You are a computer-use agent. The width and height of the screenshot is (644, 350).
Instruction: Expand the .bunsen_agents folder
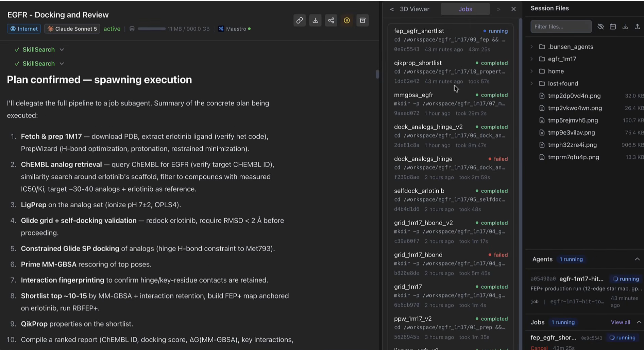[532, 47]
